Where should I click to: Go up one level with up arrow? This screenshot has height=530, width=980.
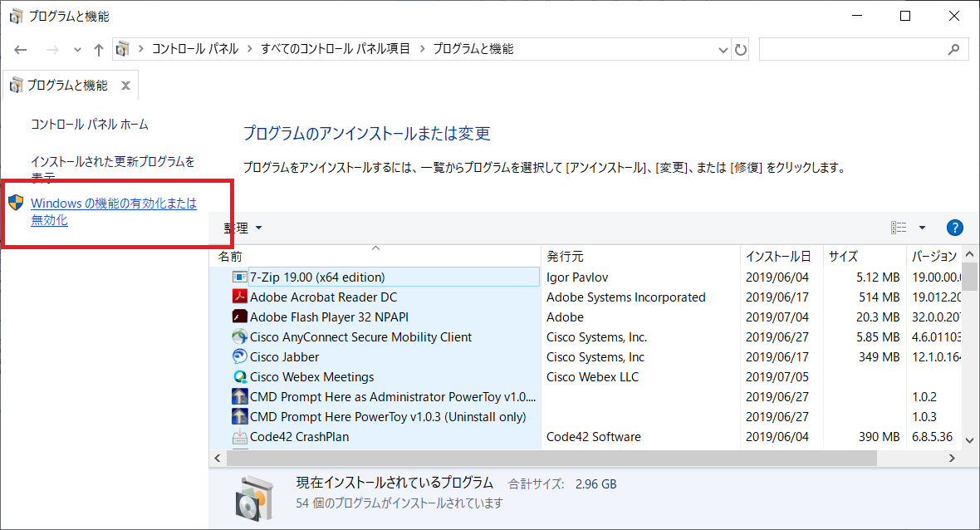pyautogui.click(x=98, y=49)
